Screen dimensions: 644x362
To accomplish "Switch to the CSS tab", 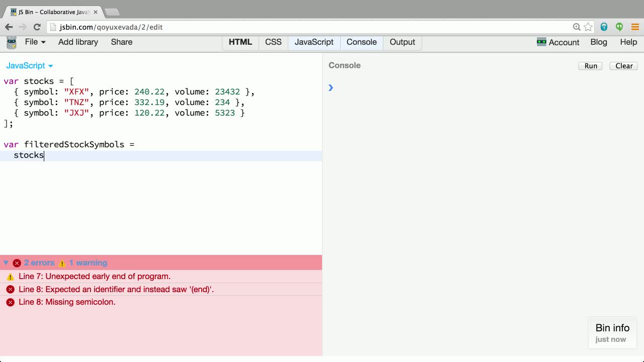I will [x=273, y=42].
